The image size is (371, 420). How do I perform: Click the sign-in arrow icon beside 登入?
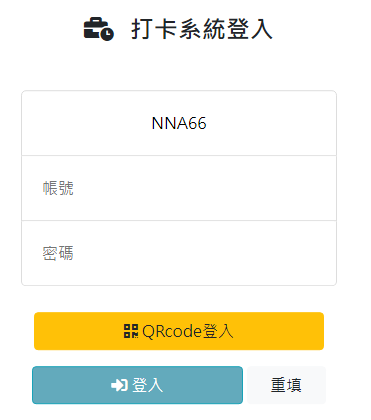click(x=119, y=385)
